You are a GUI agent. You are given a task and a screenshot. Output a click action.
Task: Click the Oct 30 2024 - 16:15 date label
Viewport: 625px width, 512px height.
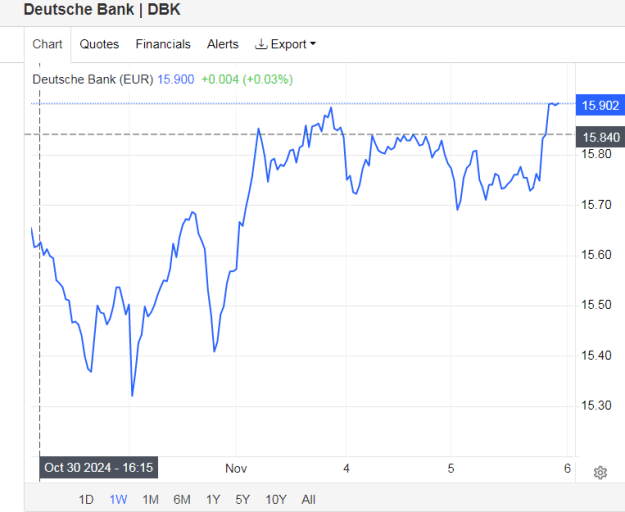(98, 467)
